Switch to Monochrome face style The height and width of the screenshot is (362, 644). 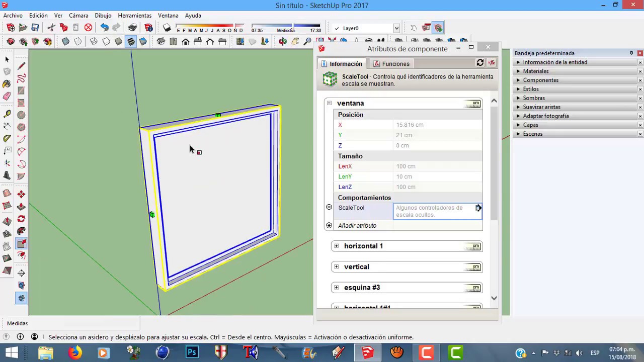pyautogui.click(x=143, y=42)
